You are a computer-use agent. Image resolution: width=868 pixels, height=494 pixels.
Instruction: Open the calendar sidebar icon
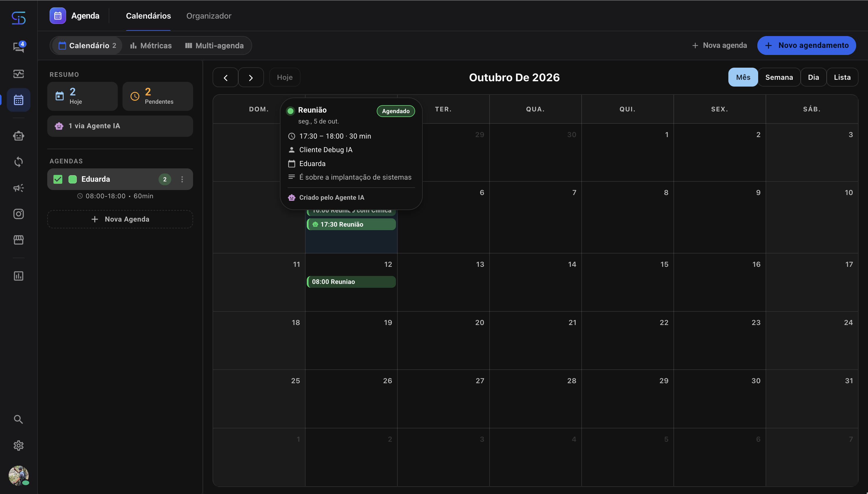[x=19, y=100]
